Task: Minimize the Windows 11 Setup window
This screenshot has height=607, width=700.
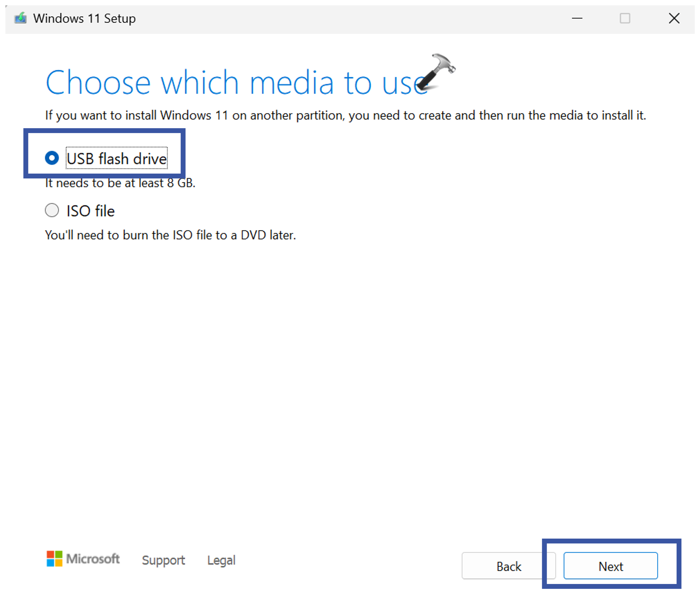Action: pos(577,18)
